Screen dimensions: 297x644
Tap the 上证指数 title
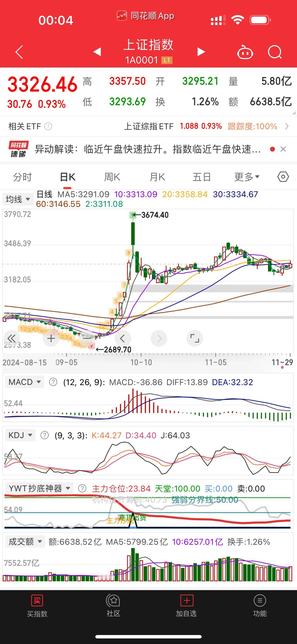[x=148, y=45]
